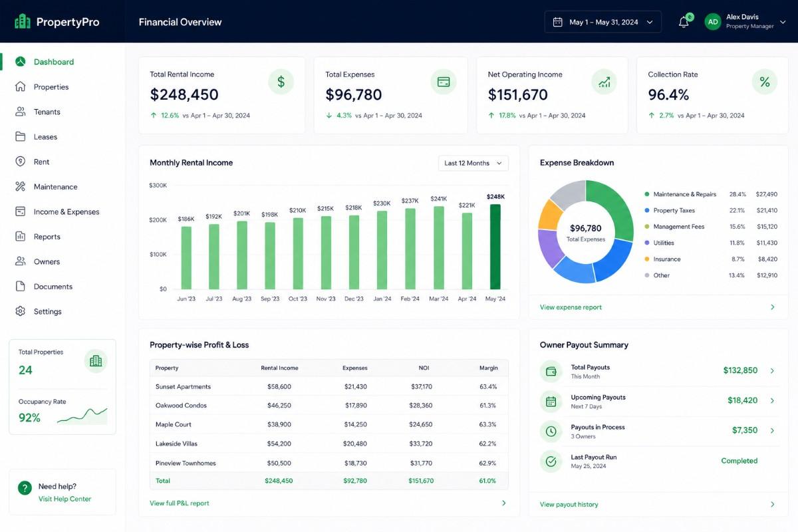Click the calendar icon in date range
This screenshot has width=798, height=532.
[x=558, y=22]
